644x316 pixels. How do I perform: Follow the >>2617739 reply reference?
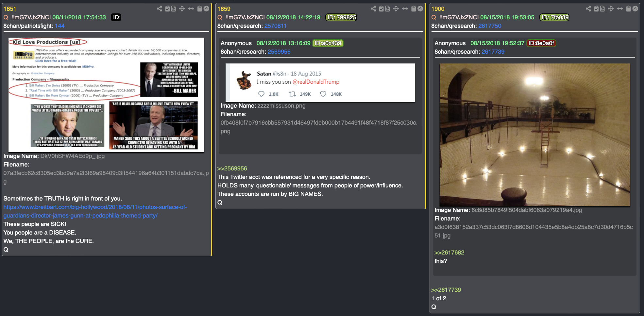point(446,290)
